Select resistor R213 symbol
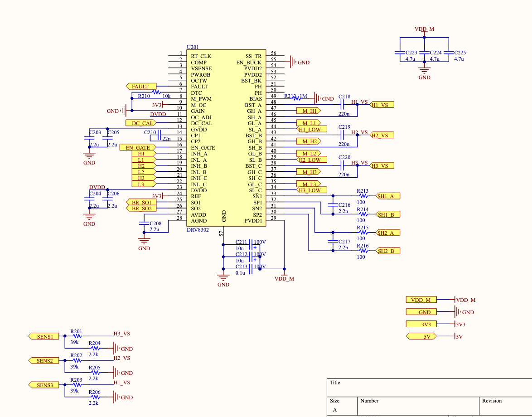This screenshot has height=417, width=532. click(x=362, y=196)
